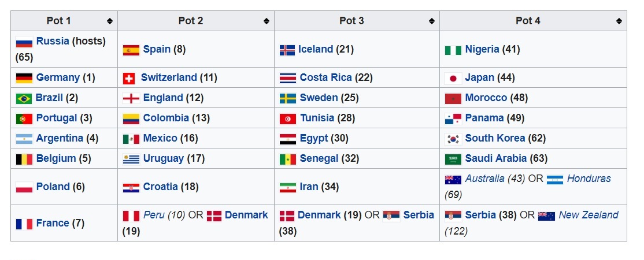Viewport: 644px width, 260px height.
Task: Click the Argentina flag icon
Action: pyautogui.click(x=24, y=139)
